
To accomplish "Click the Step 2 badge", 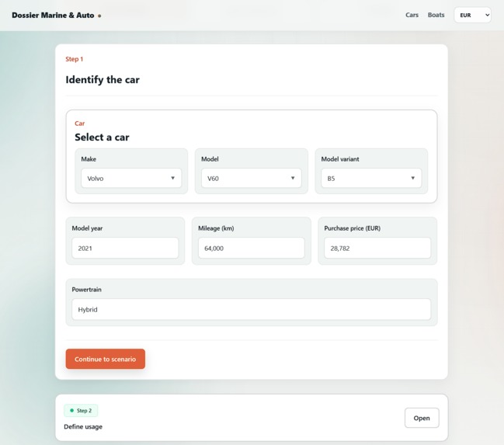I will pyautogui.click(x=81, y=411).
